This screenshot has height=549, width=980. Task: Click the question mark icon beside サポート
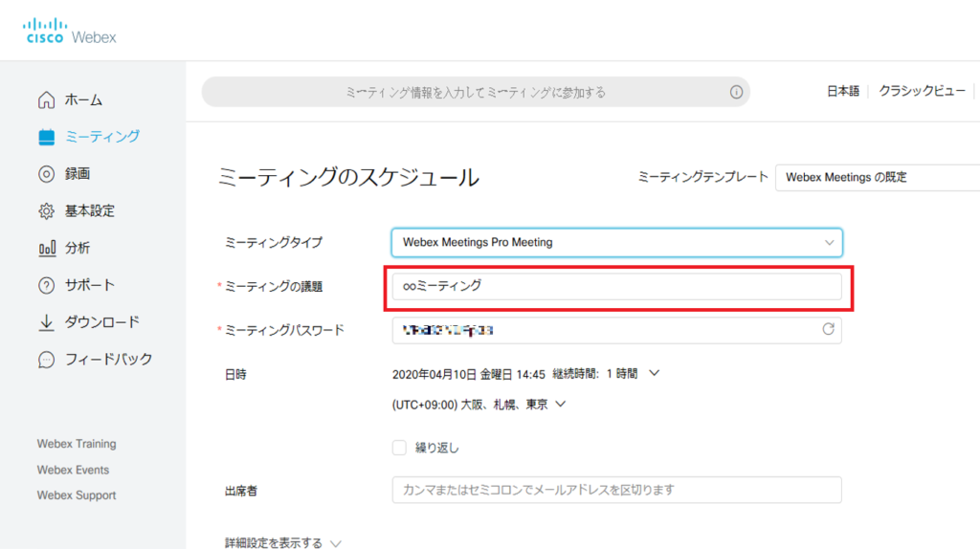click(46, 285)
